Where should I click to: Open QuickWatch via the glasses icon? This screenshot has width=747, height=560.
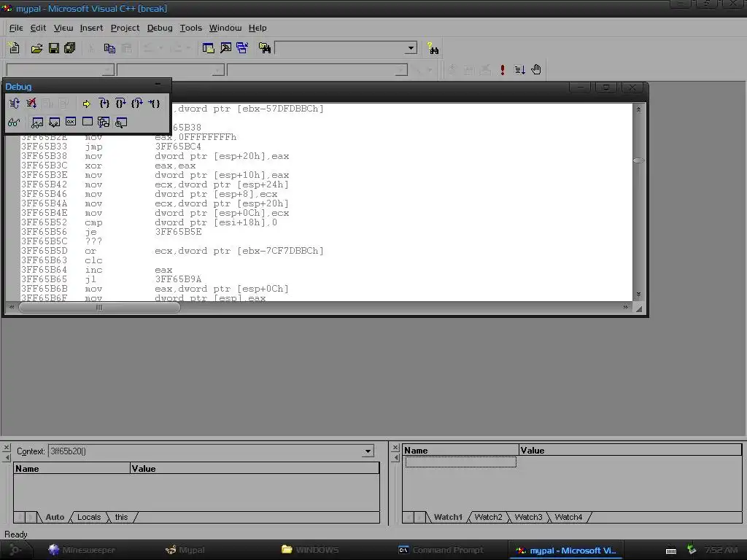click(14, 122)
